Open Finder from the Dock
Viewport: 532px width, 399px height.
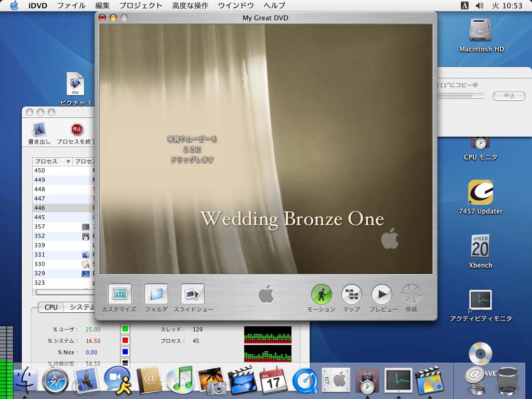tap(25, 381)
